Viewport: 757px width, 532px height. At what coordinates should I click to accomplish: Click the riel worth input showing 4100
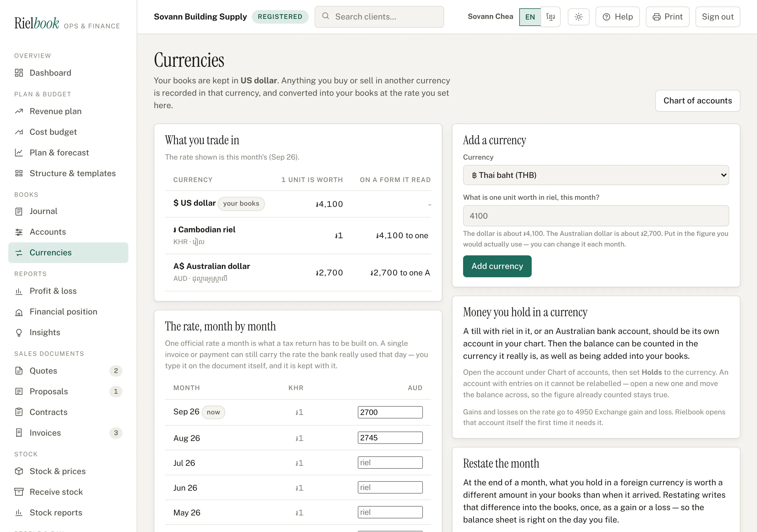(596, 216)
